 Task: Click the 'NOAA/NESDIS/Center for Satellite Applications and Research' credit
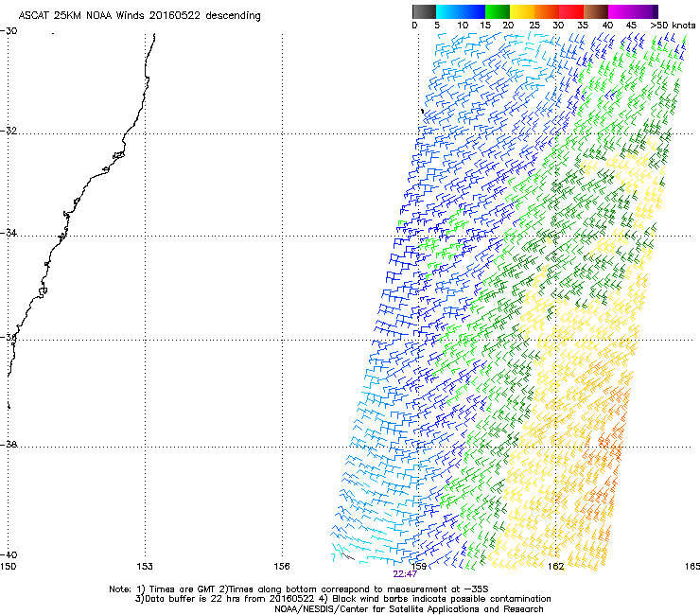click(409, 609)
